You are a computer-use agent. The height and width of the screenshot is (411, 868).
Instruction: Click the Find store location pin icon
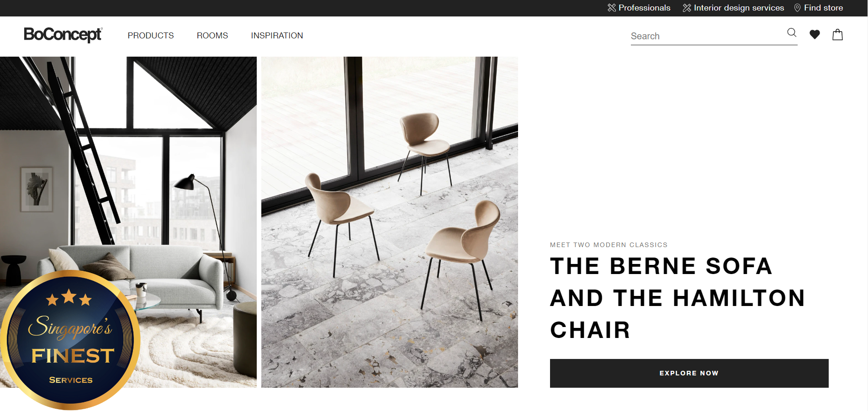tap(797, 8)
